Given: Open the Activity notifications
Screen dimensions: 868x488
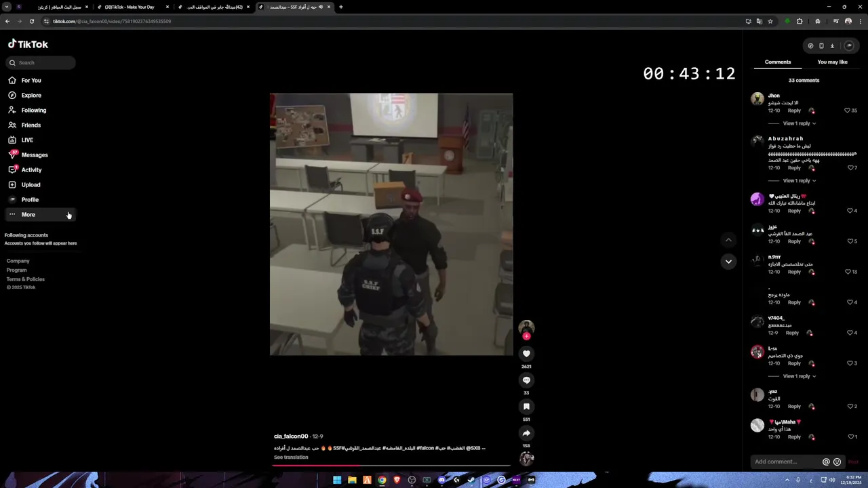Looking at the screenshot, I should [31, 169].
